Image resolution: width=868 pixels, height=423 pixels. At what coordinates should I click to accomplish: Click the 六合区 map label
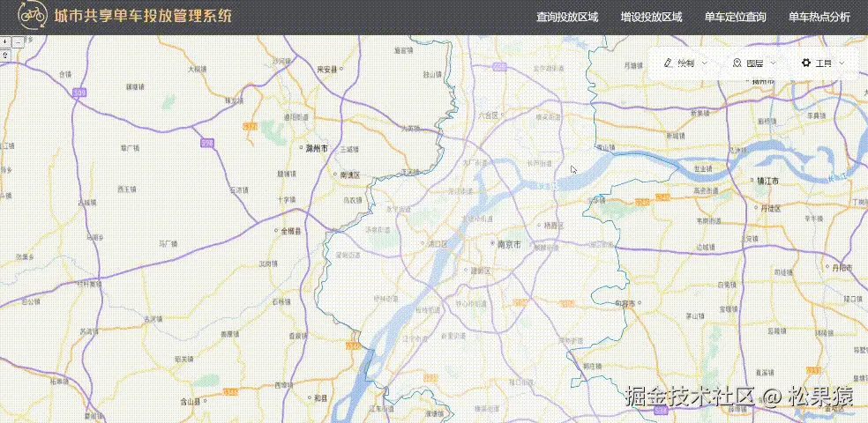(489, 115)
